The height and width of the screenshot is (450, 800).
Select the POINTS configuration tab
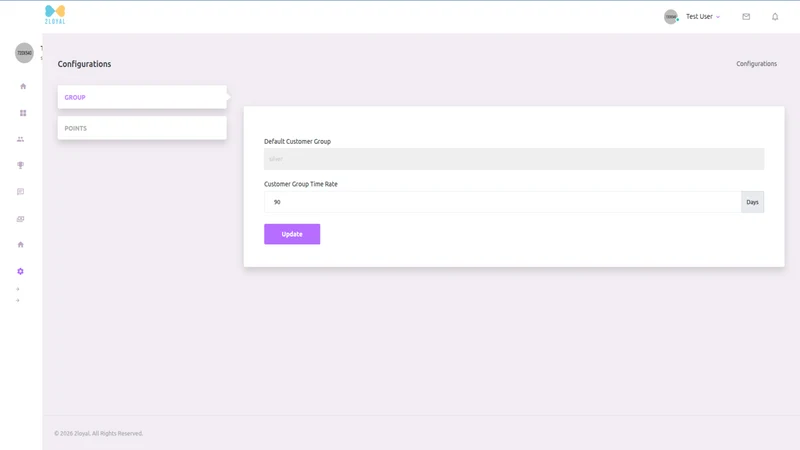tap(142, 128)
